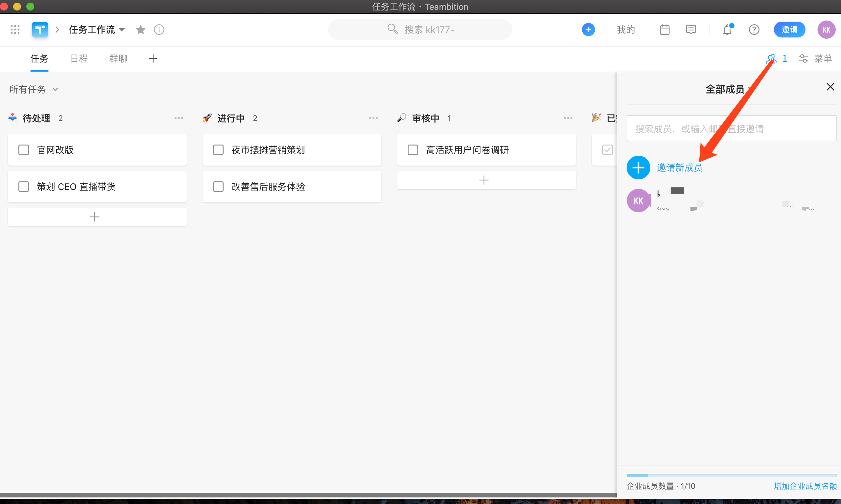This screenshot has width=841, height=504.
Task: Open the apps grid launcher
Action: (x=14, y=30)
